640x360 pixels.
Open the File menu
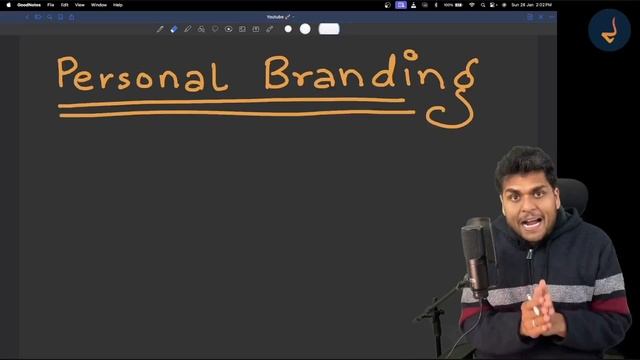tap(51, 5)
